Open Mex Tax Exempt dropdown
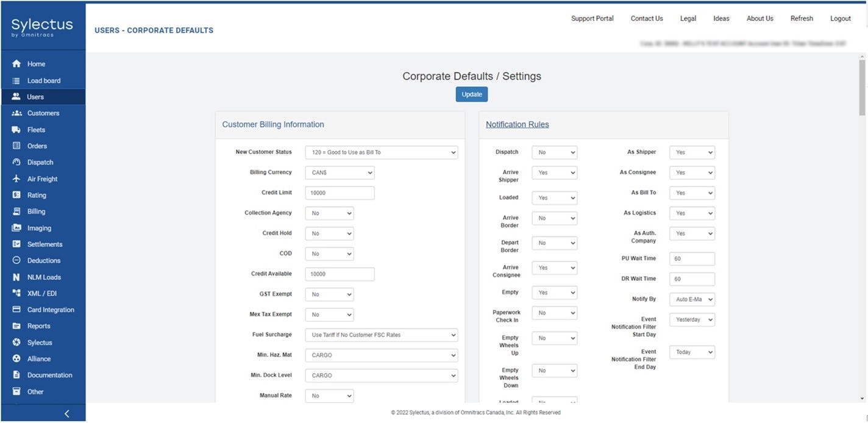 329,315
